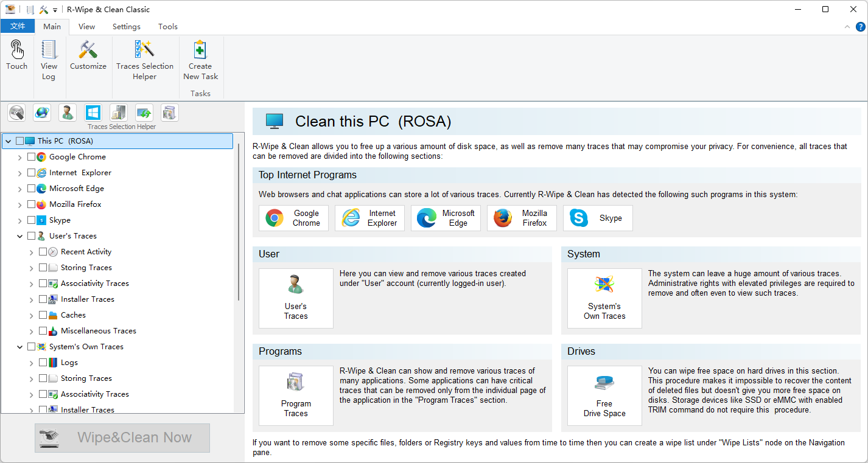Screen dimensions: 868x463
Task: Click the disc-wipe icon in the helper toolbar
Action: [x=16, y=113]
